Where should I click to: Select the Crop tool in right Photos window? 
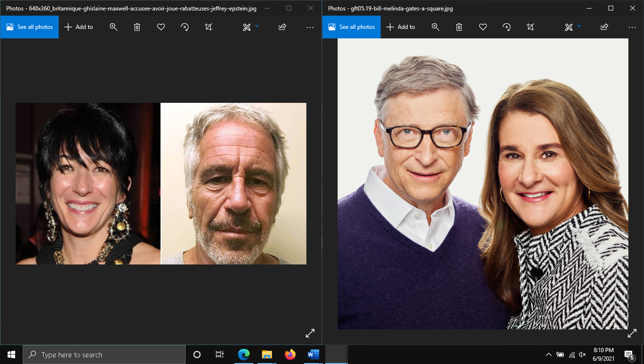(x=530, y=27)
